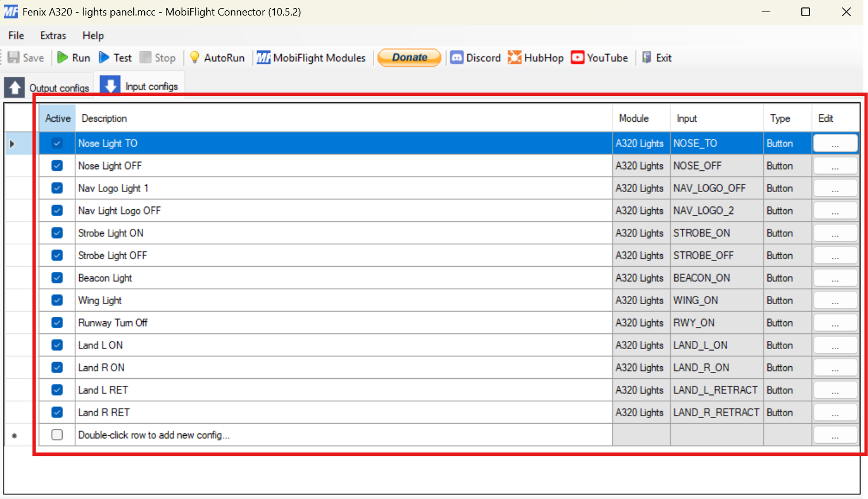Open the HubHop icon
The width and height of the screenshot is (868, 499).
tap(514, 57)
